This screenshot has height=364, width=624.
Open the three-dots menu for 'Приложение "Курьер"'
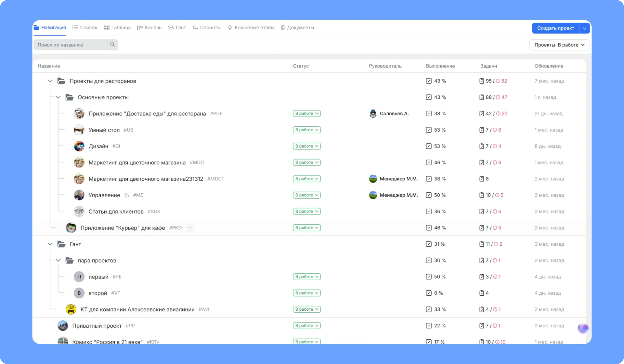[x=190, y=228]
